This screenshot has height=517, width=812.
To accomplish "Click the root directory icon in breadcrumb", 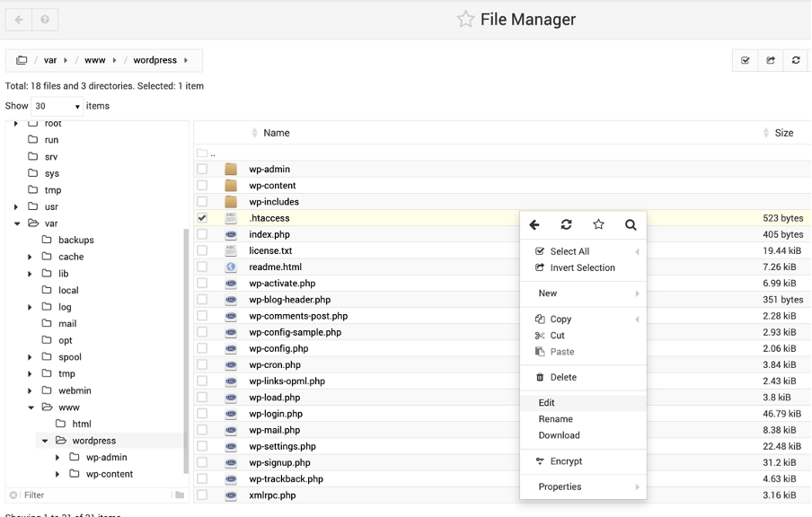I will [x=22, y=60].
